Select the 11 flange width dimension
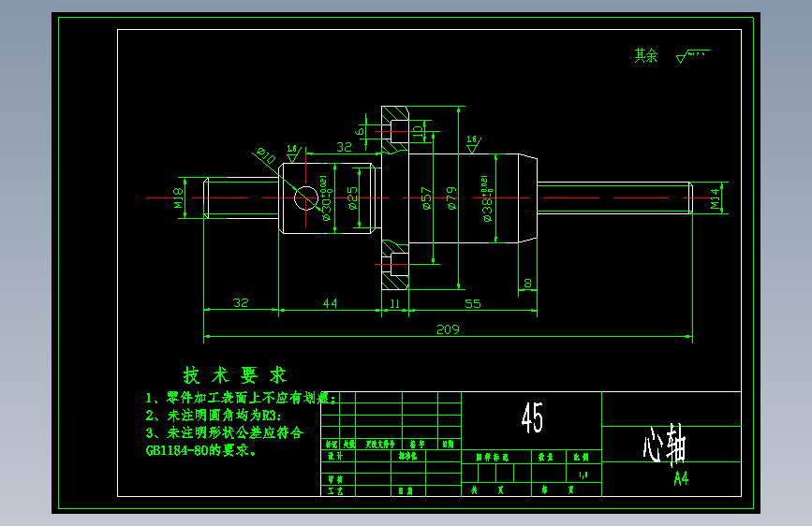The image size is (812, 526). (x=395, y=304)
